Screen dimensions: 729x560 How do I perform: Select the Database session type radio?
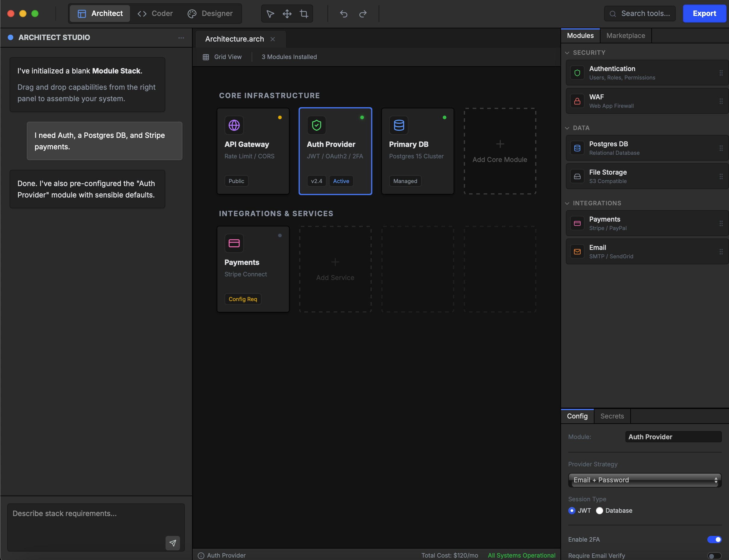599,511
